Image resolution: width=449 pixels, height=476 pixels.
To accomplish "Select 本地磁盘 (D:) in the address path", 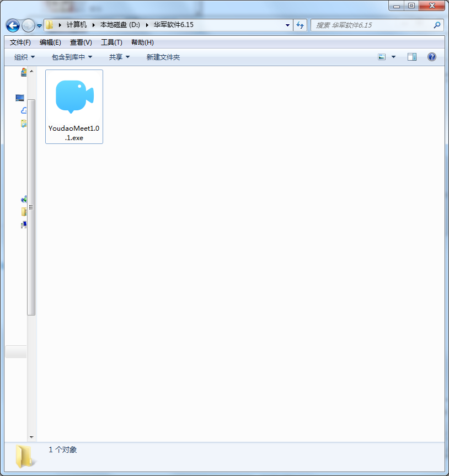I will (x=120, y=25).
